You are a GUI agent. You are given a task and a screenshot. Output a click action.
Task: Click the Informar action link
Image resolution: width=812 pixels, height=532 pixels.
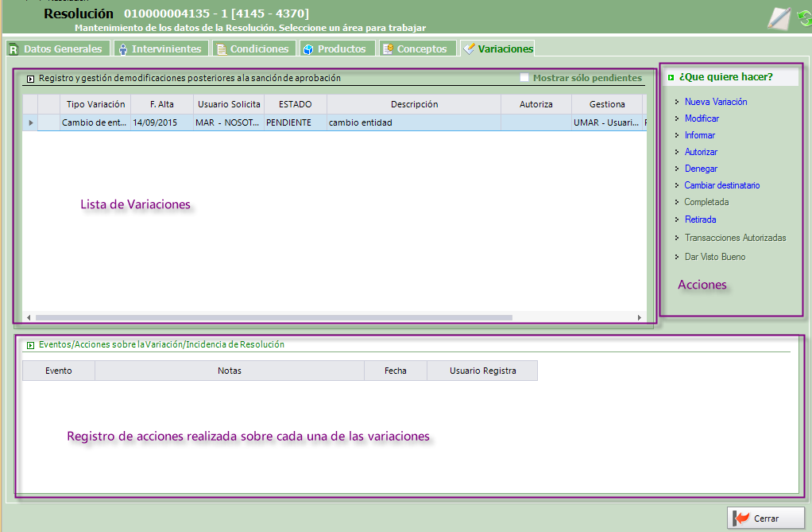700,135
